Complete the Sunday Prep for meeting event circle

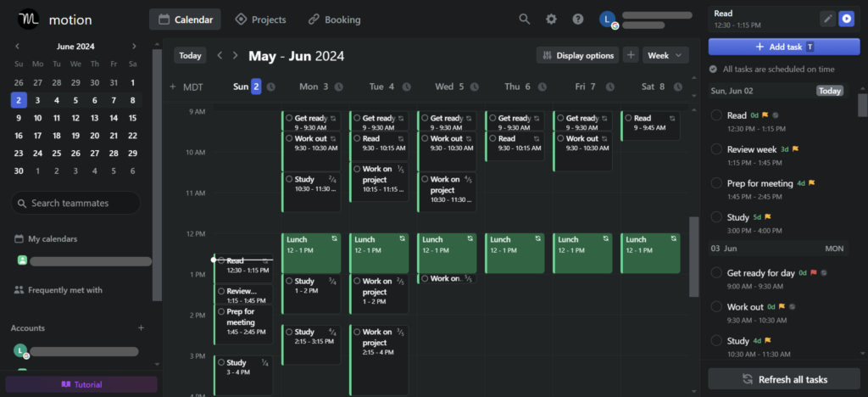pos(221,311)
